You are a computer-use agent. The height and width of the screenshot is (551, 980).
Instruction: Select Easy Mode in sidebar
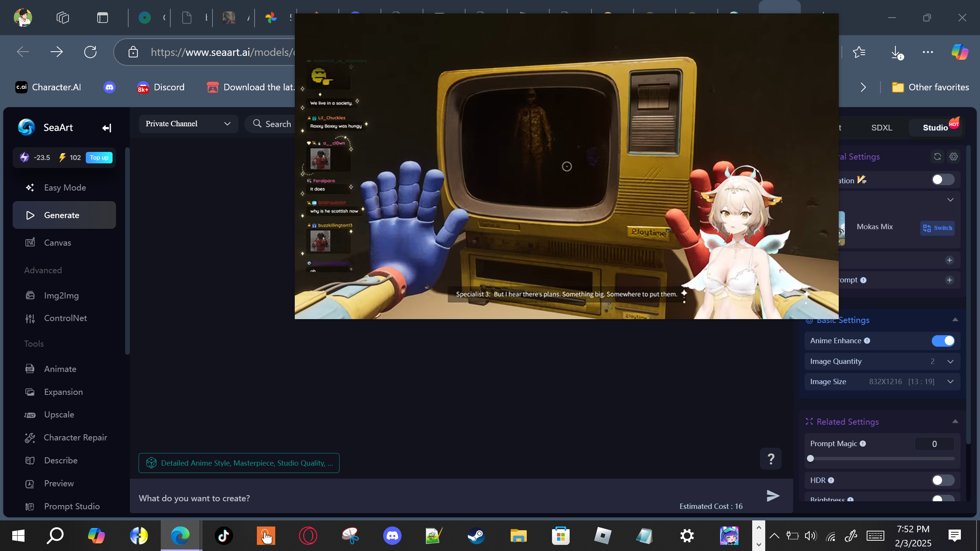point(64,187)
